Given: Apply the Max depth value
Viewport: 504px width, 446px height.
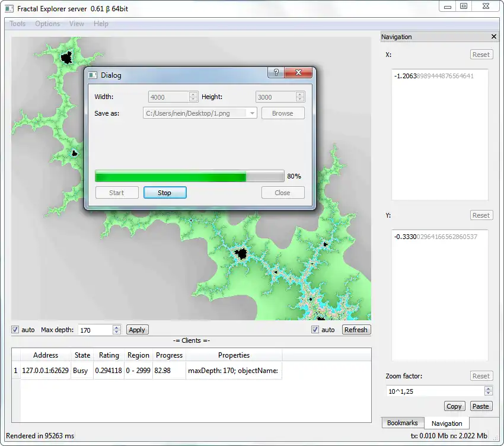Looking at the screenshot, I should 137,330.
